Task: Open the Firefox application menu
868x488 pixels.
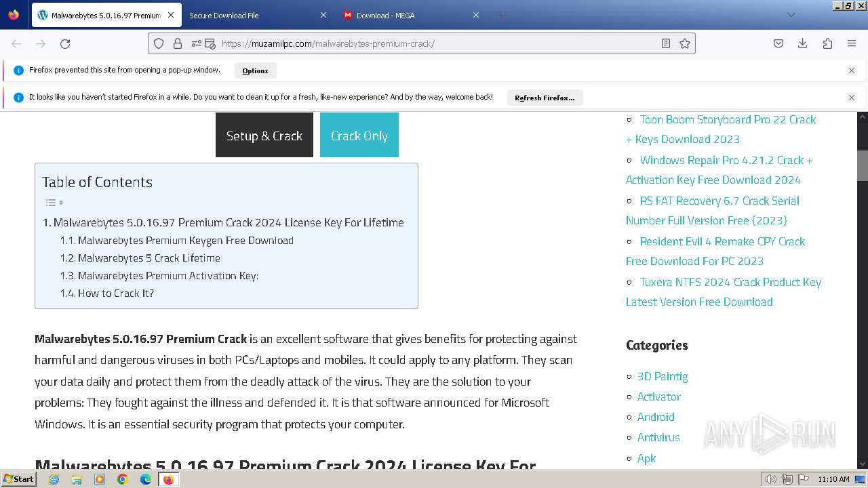Action: tap(852, 43)
